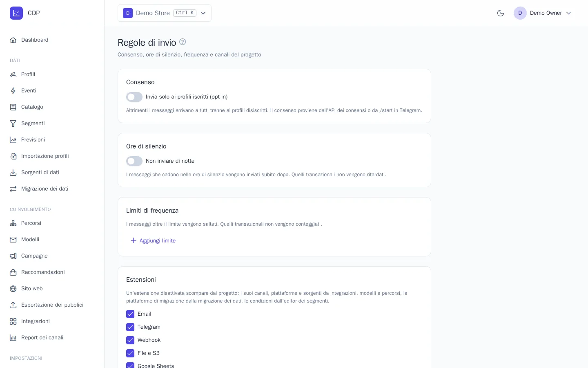The width and height of the screenshot is (588, 368).
Task: Navigate to Integrazioni in sidebar
Action: pyautogui.click(x=52, y=321)
